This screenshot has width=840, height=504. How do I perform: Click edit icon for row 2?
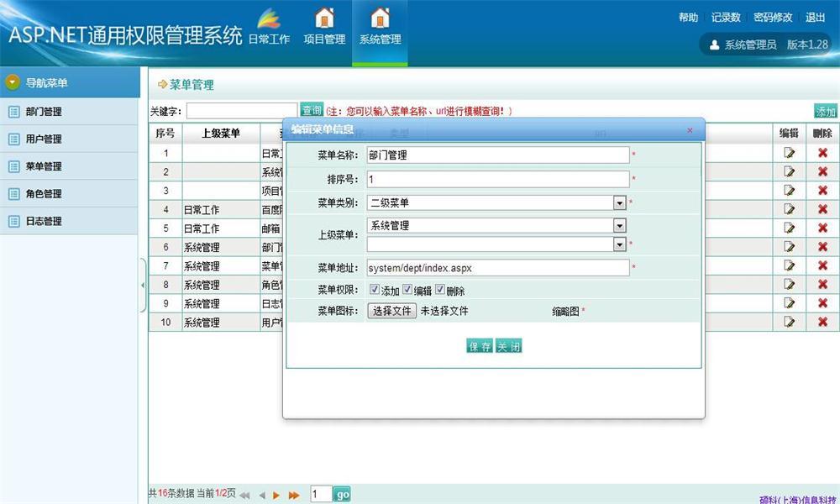point(789,171)
